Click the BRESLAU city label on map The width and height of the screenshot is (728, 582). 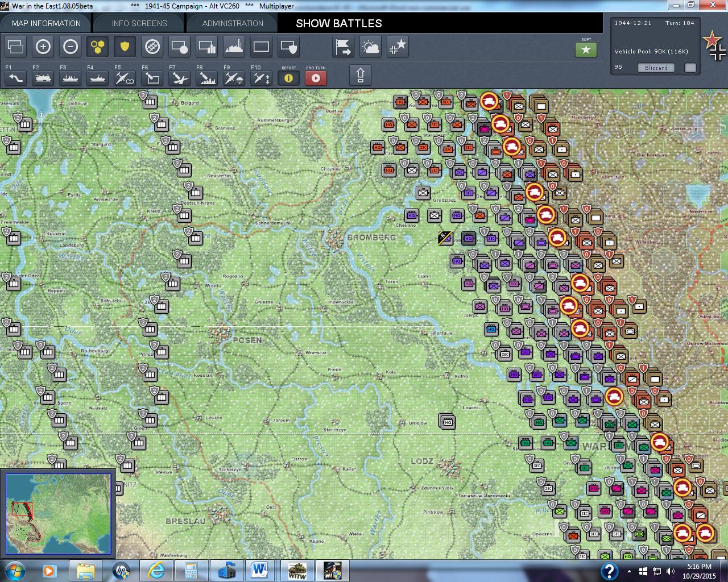(185, 521)
